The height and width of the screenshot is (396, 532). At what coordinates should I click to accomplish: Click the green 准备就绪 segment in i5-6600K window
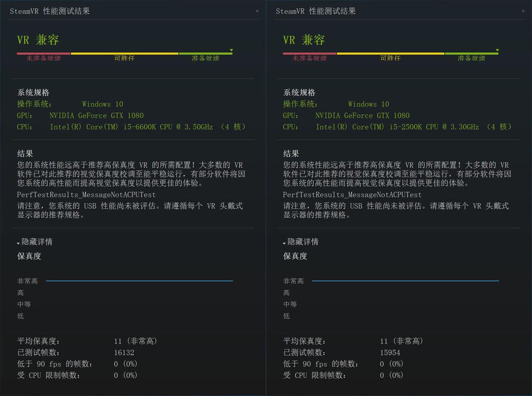(205, 54)
